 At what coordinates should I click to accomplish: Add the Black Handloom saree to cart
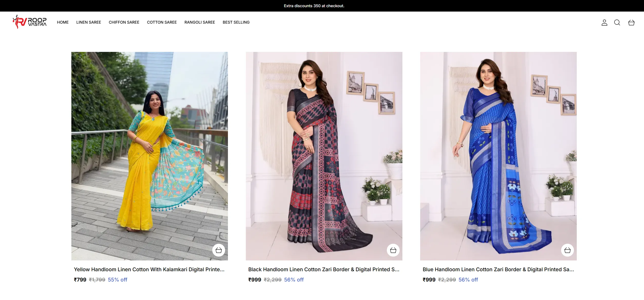393,250
